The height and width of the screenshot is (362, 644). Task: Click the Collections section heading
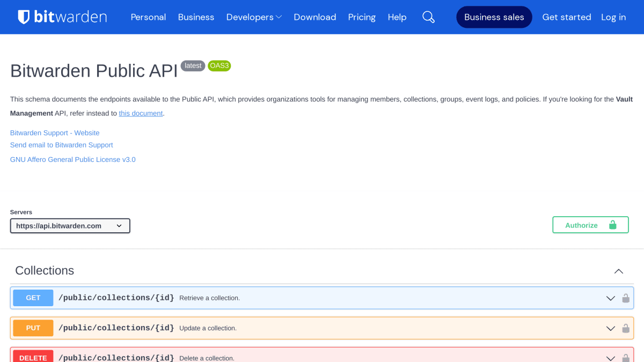45,270
